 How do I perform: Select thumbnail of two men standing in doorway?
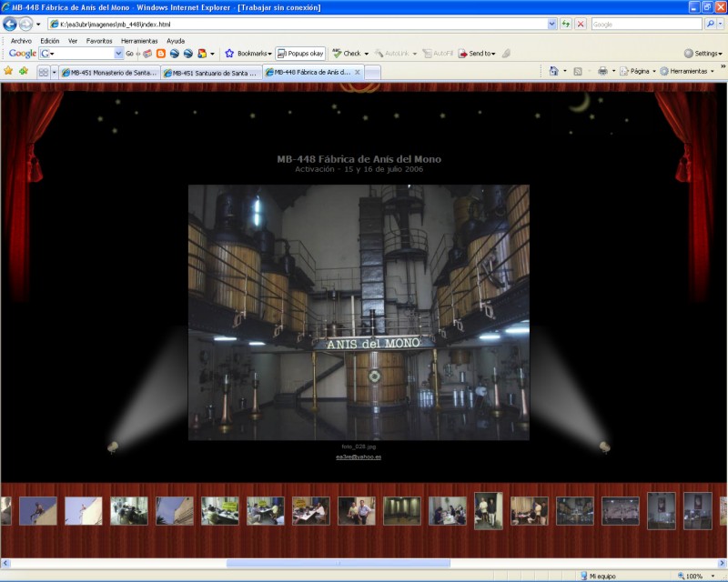pos(489,511)
